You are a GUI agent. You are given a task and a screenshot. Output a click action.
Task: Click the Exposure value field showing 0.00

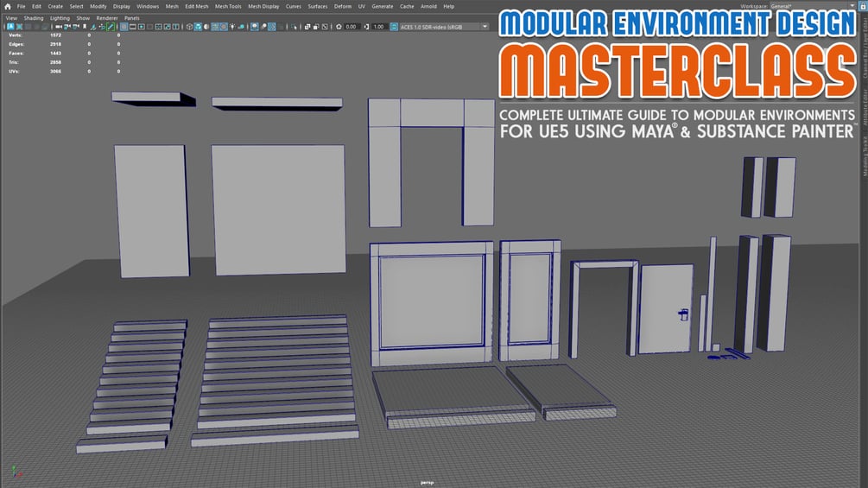(351, 27)
